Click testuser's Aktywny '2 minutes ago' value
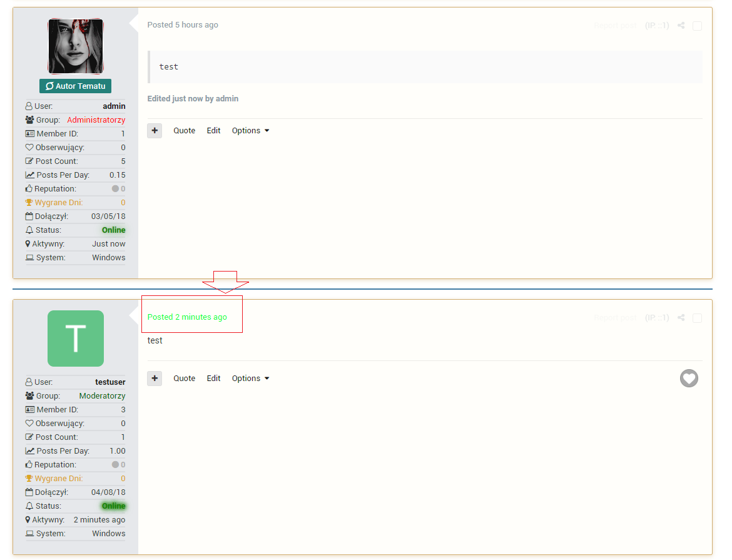This screenshot has width=732, height=560. point(99,520)
